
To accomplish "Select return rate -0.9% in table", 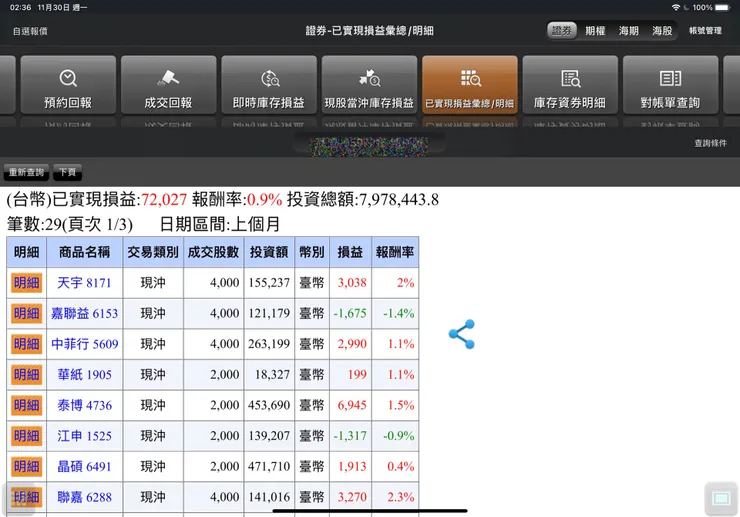I will pos(398,436).
